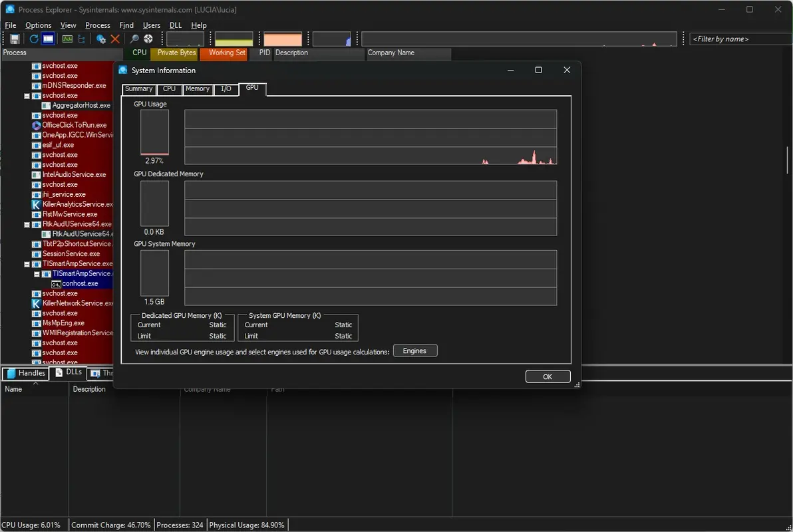Image resolution: width=793 pixels, height=532 pixels.
Task: Collapse the RtkAudUService64.exe parent node
Action: click(27, 225)
